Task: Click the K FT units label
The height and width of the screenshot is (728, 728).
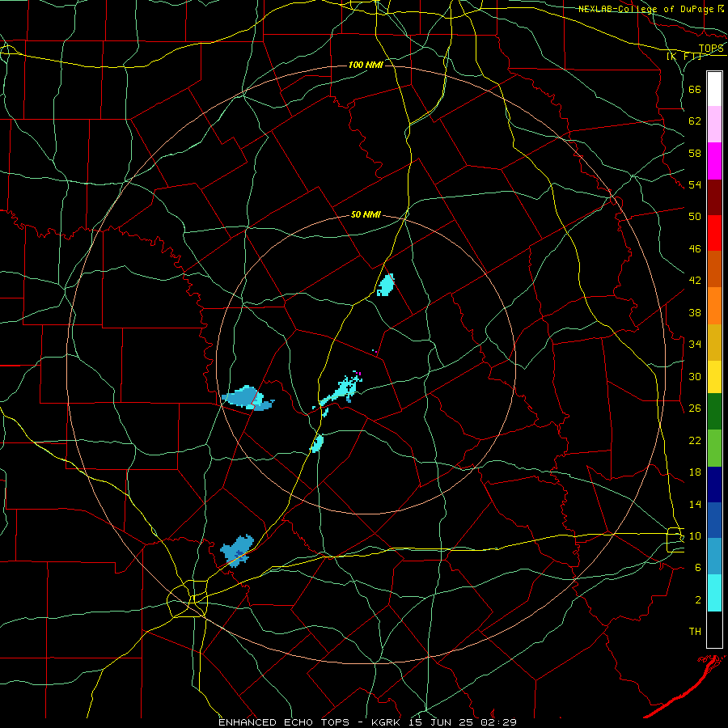Action: tap(684, 56)
